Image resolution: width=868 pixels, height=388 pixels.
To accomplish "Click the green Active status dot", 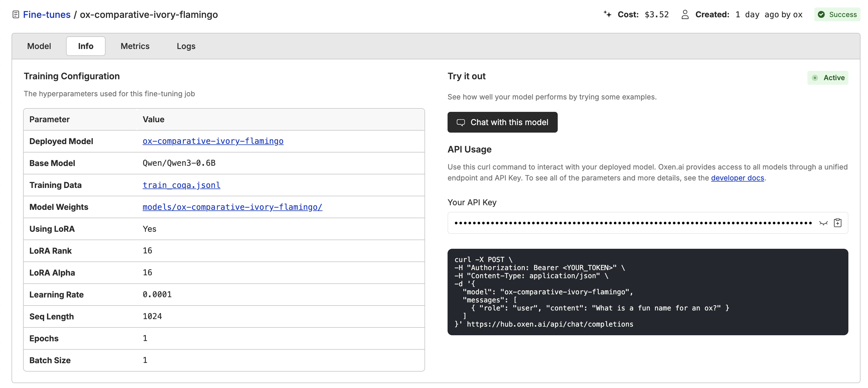I will 815,78.
